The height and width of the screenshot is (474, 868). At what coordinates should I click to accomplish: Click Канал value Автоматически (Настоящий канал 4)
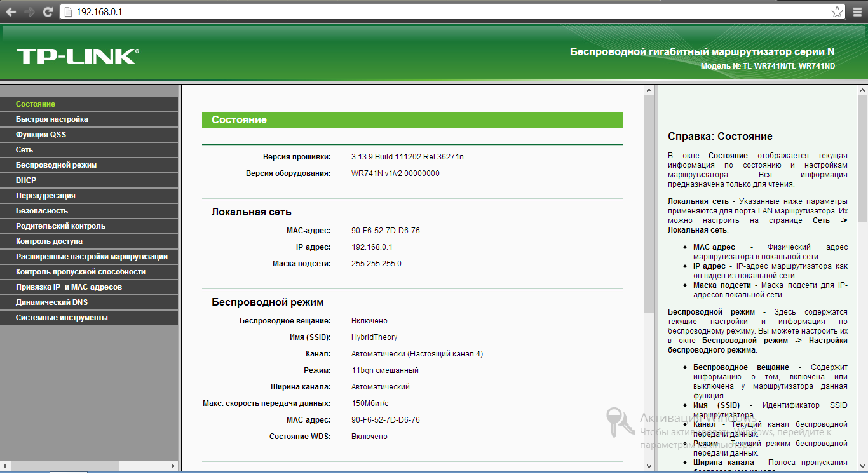[x=417, y=354]
